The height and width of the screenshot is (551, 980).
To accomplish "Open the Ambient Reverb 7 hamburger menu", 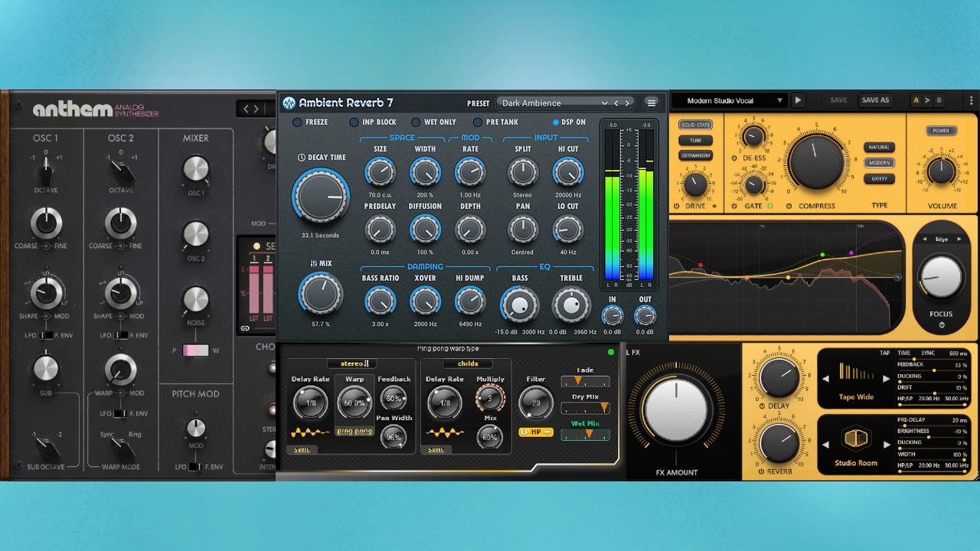I will coord(652,103).
